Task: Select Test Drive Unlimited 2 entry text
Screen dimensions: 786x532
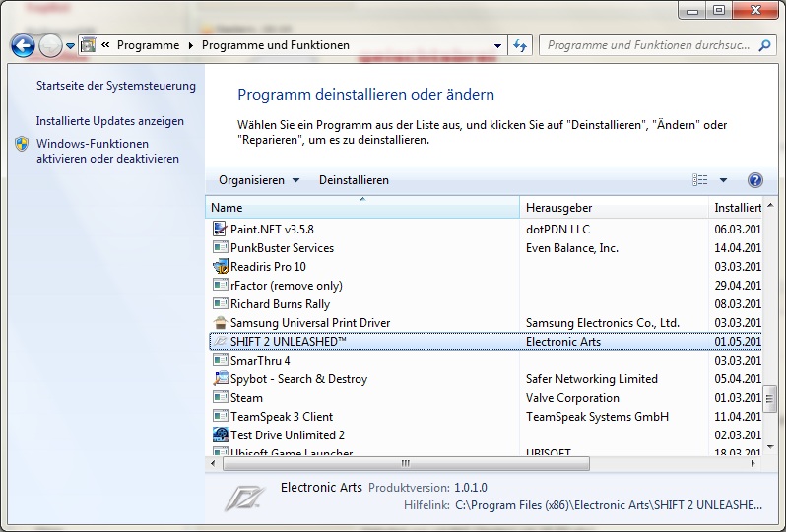Action: pos(288,434)
